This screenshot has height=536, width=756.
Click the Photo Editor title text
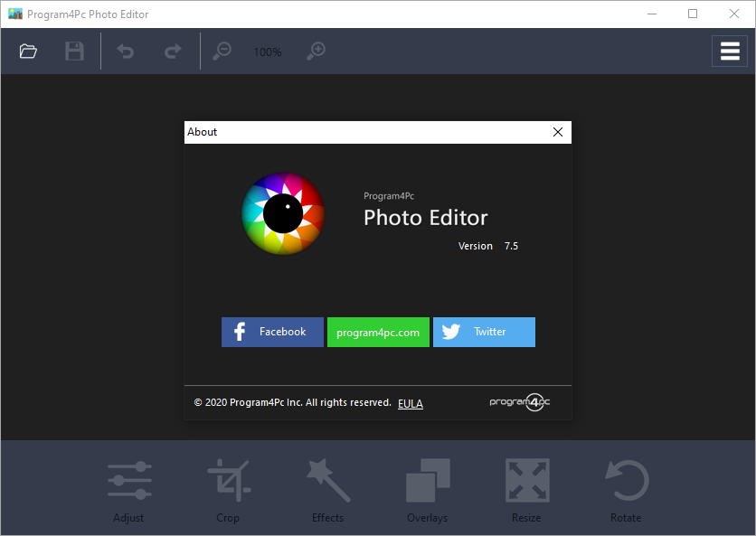pos(425,218)
